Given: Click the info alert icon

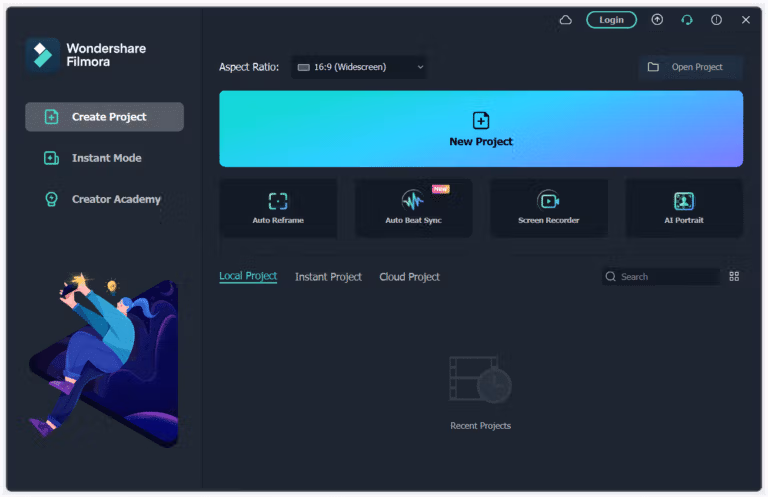Looking at the screenshot, I should pyautogui.click(x=716, y=20).
